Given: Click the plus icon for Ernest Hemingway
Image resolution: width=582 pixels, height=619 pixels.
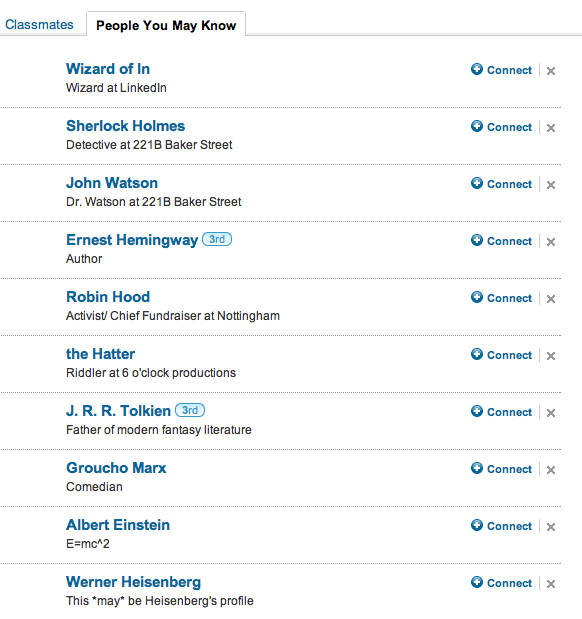Looking at the screenshot, I should point(477,240).
